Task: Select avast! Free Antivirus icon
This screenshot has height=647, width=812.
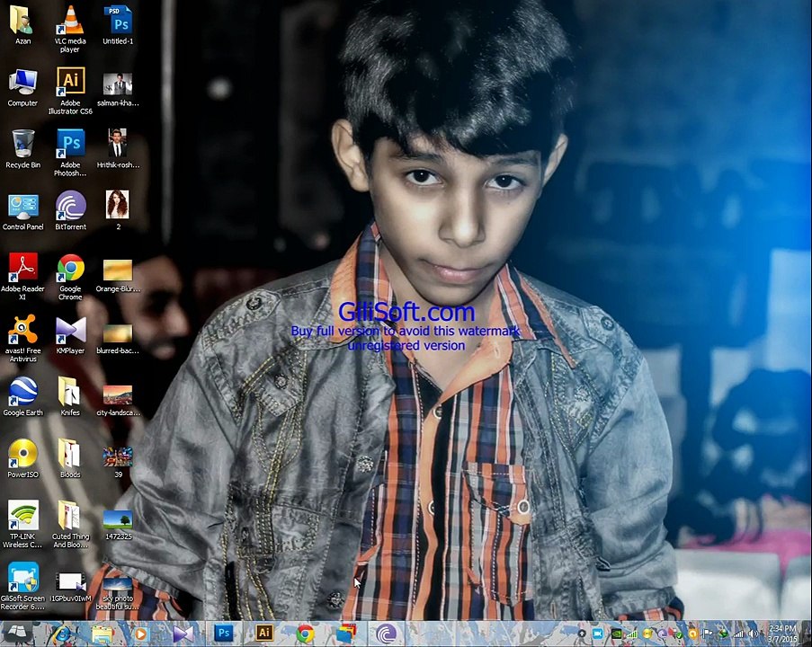Action: 22,338
